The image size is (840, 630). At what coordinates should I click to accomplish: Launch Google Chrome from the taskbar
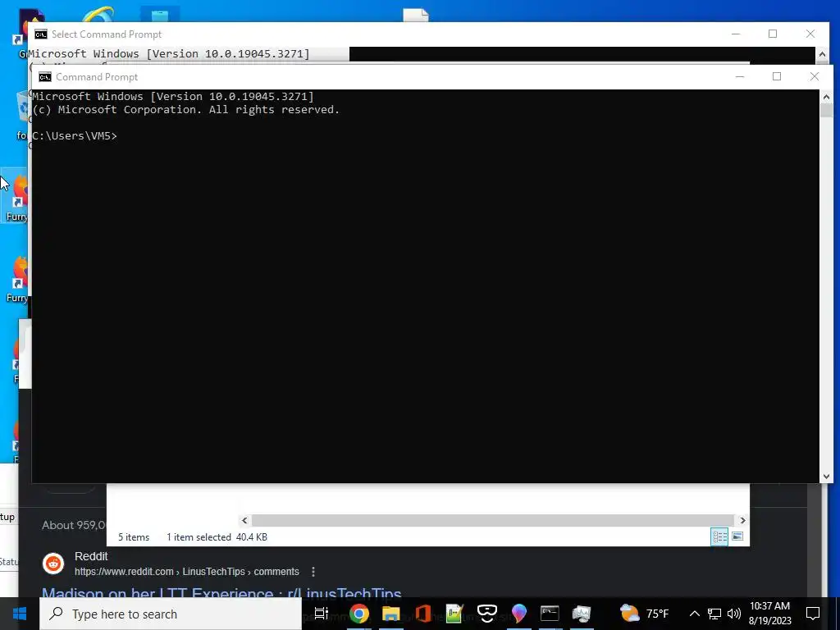click(359, 614)
